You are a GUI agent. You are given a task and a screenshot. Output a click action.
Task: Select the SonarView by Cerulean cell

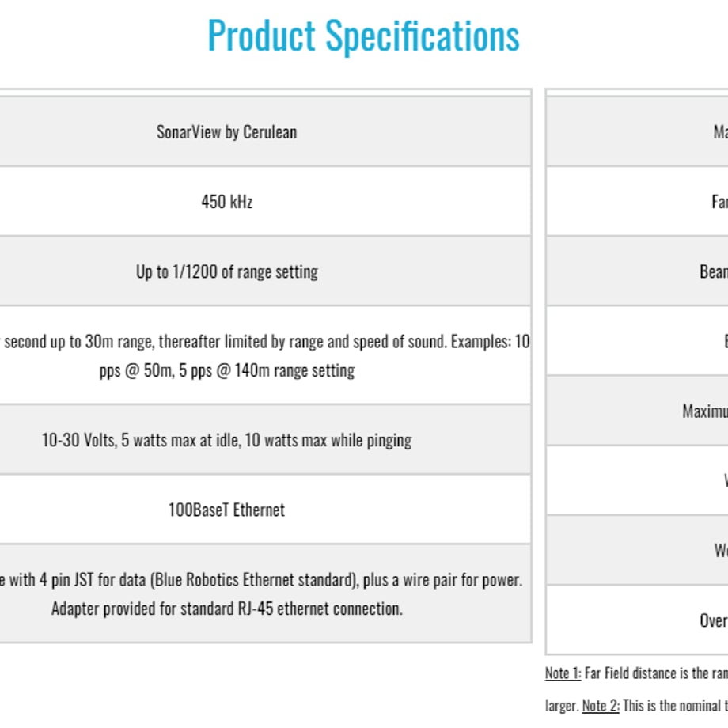coord(265,131)
